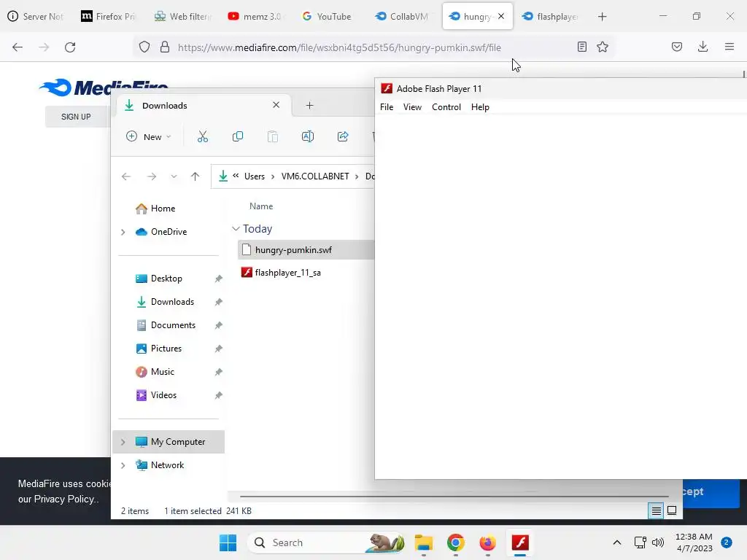Toggle Firefox reader view icon
The image size is (747, 560).
pos(581,47)
